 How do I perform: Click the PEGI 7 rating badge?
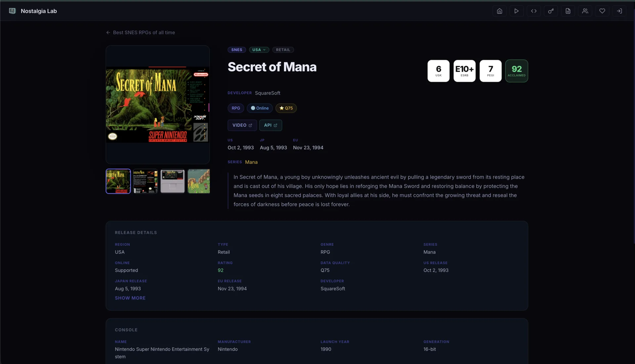click(490, 71)
